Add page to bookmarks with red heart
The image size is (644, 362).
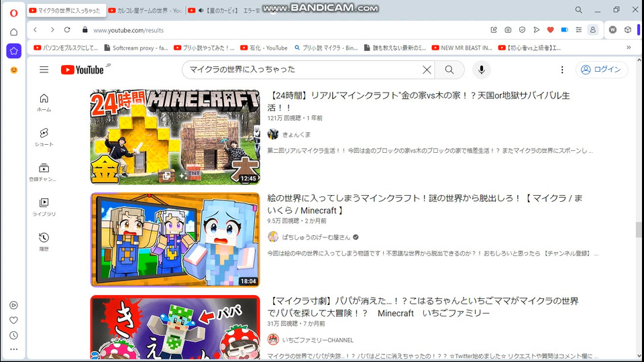(550, 30)
